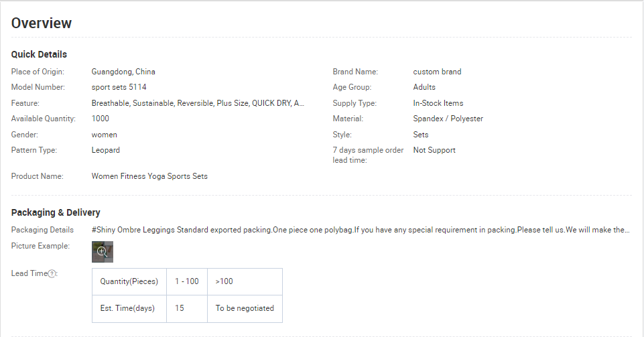The image size is (644, 337).
Task: Click the truncated Packaging Details description
Action: pyautogui.click(x=360, y=230)
